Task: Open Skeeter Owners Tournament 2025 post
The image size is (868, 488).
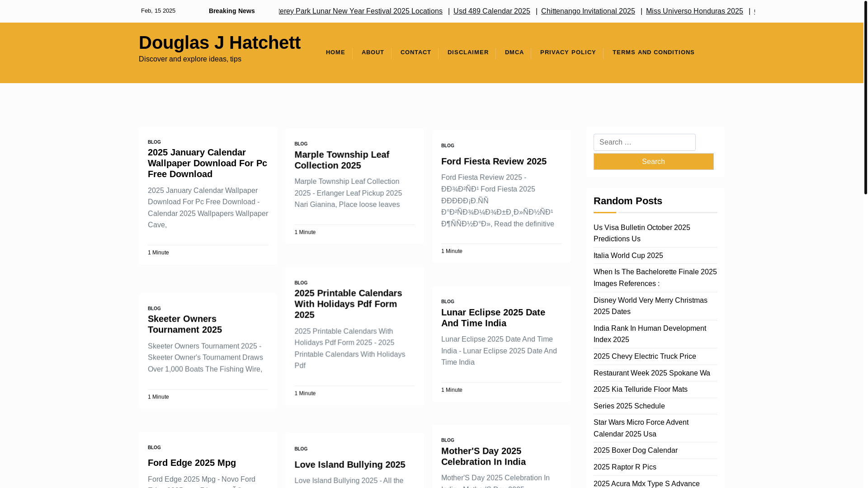Action: (x=184, y=324)
